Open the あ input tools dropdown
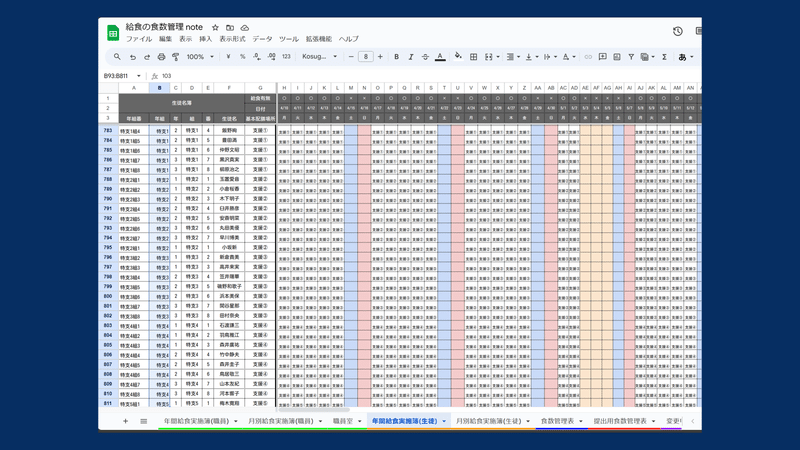800x450 pixels. (x=686, y=57)
